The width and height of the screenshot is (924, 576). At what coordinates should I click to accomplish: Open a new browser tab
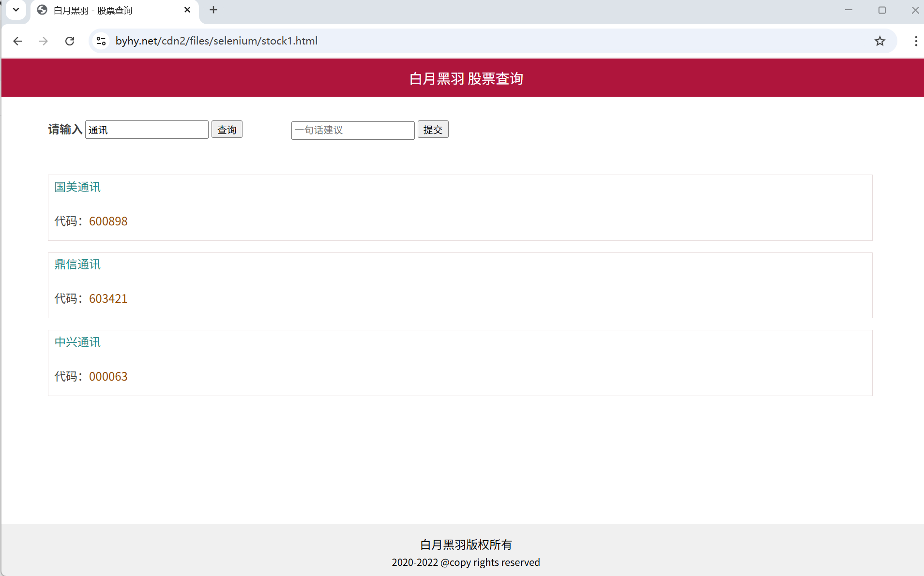point(213,10)
